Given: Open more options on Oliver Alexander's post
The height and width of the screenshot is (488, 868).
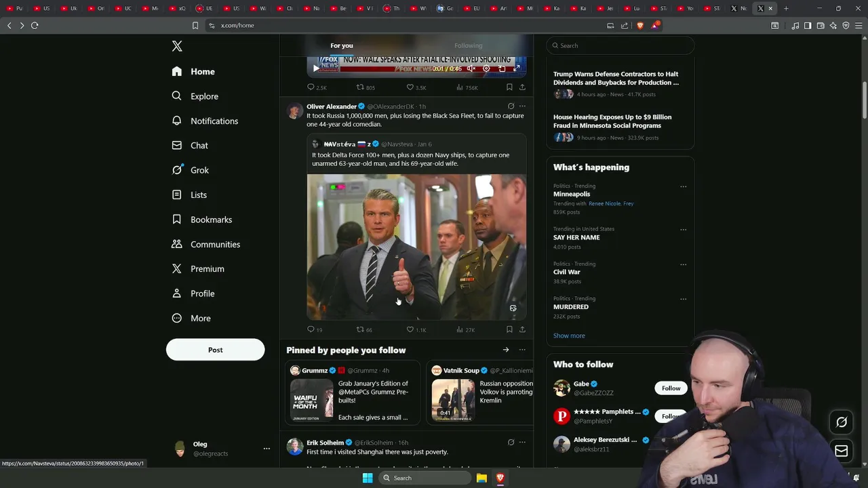Looking at the screenshot, I should tap(522, 106).
